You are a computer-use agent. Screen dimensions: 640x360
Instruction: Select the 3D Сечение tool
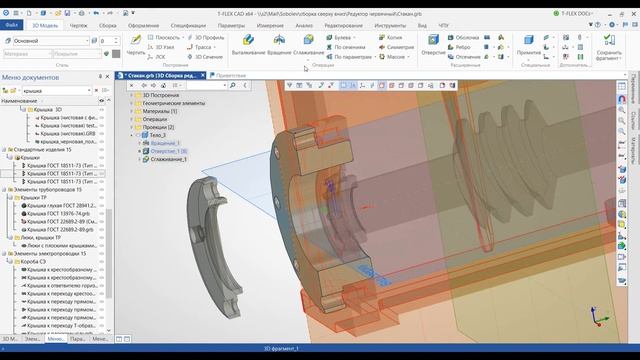coord(205,57)
